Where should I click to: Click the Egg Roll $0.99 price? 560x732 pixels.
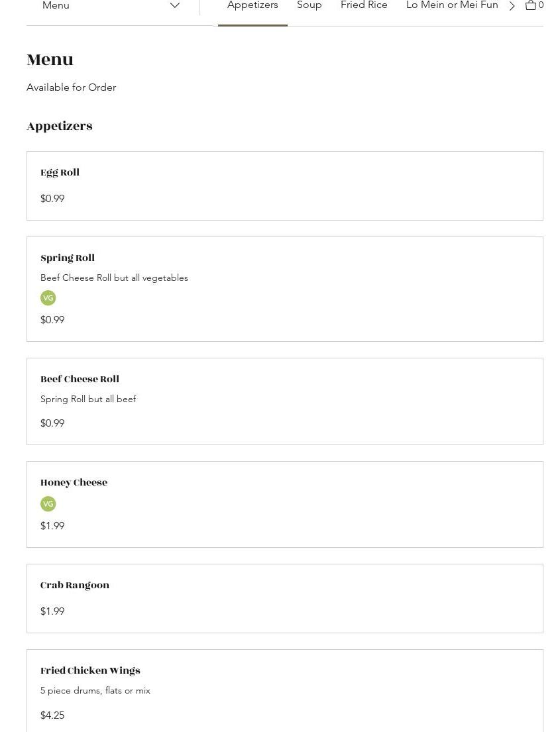click(x=52, y=199)
